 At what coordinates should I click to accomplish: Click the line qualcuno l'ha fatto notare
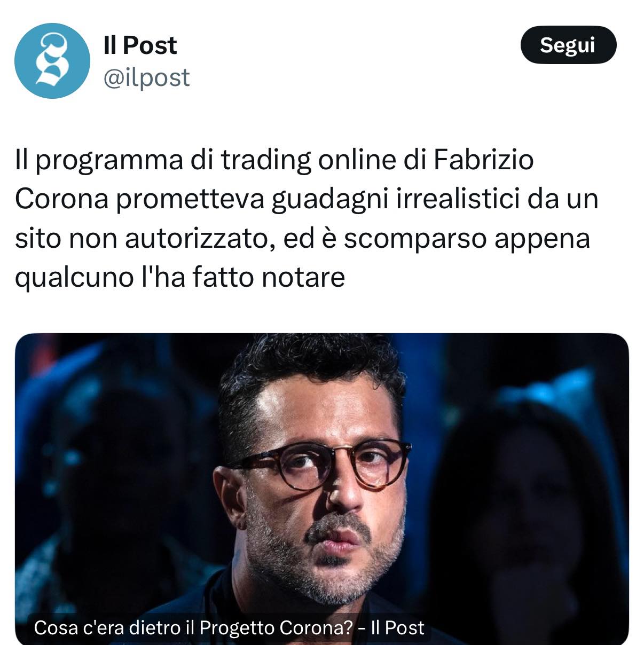pos(179,277)
